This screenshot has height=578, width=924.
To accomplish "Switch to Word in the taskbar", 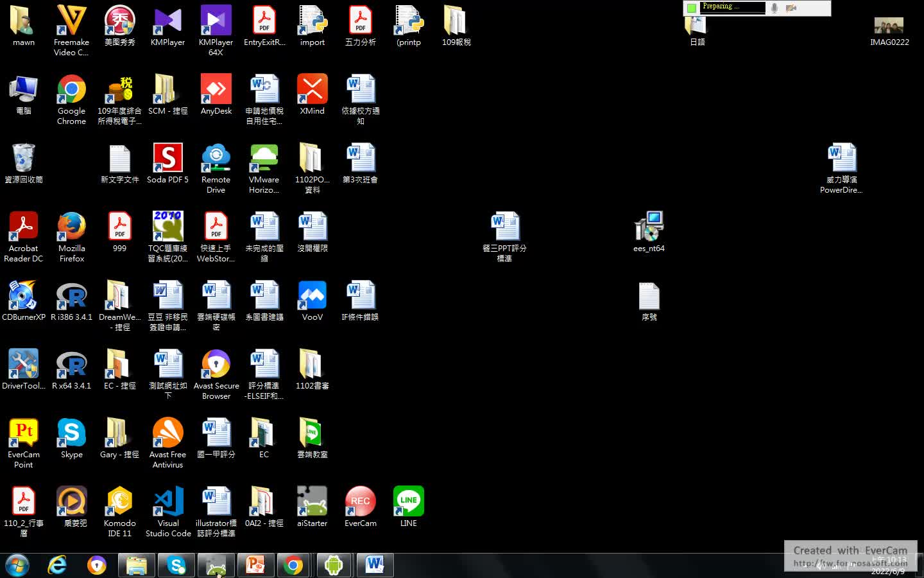I will click(375, 565).
